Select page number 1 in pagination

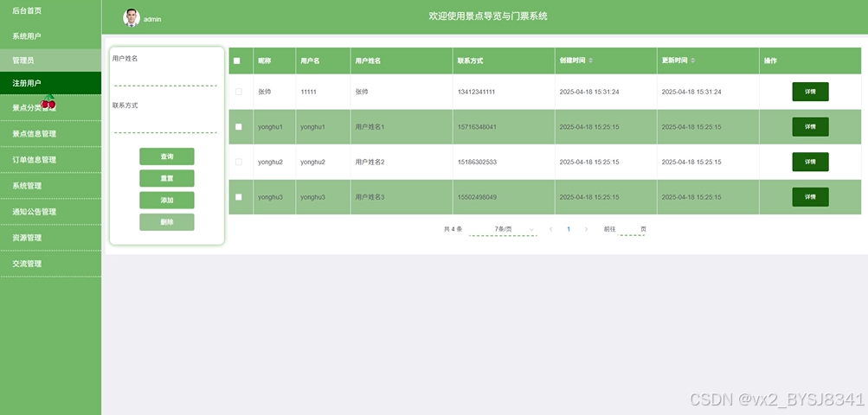[x=569, y=229]
